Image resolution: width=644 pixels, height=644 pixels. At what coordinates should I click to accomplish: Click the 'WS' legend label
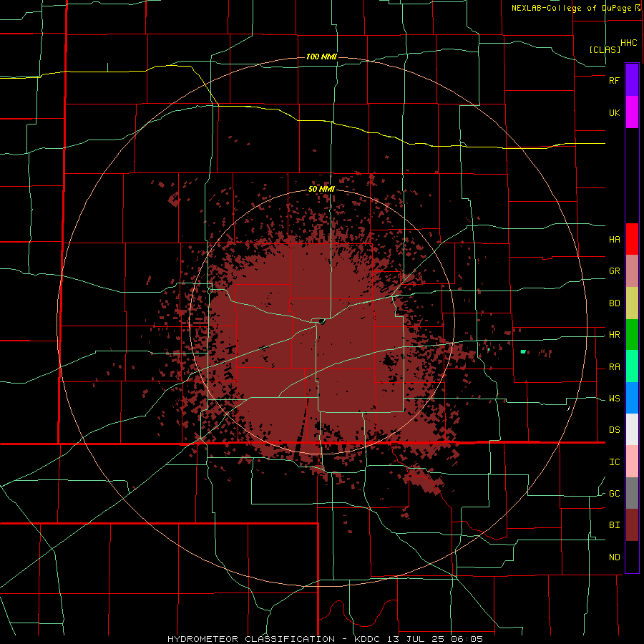614,399
